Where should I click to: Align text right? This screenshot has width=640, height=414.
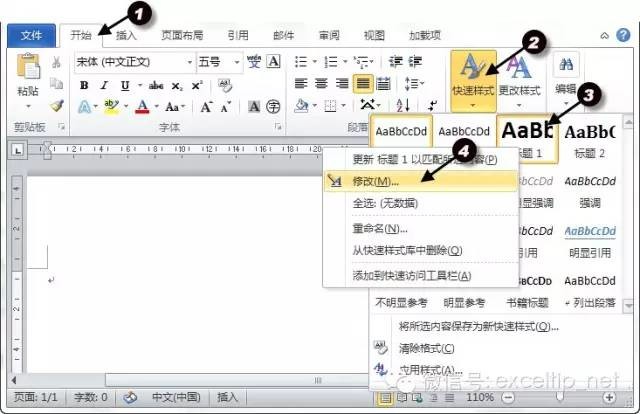point(342,84)
